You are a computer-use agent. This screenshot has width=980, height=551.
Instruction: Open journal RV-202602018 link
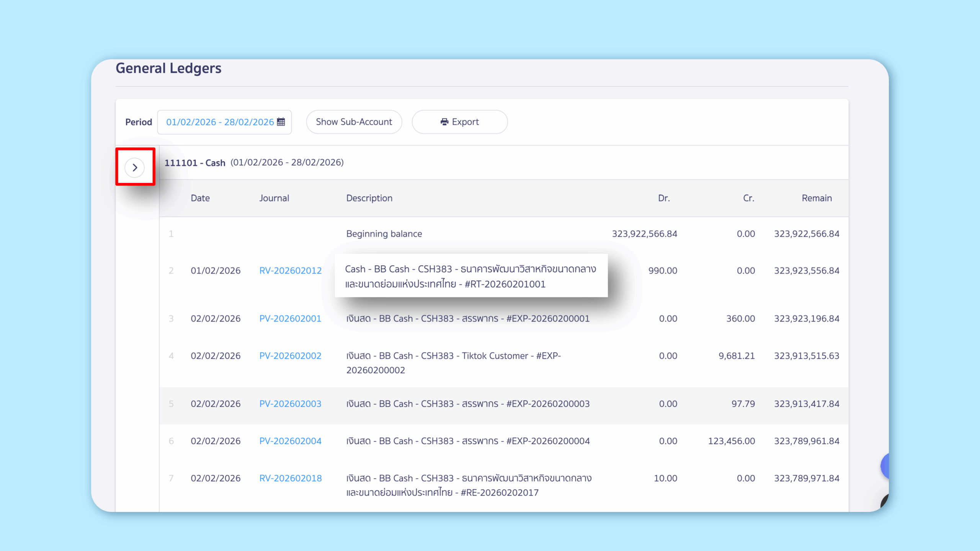tap(290, 478)
